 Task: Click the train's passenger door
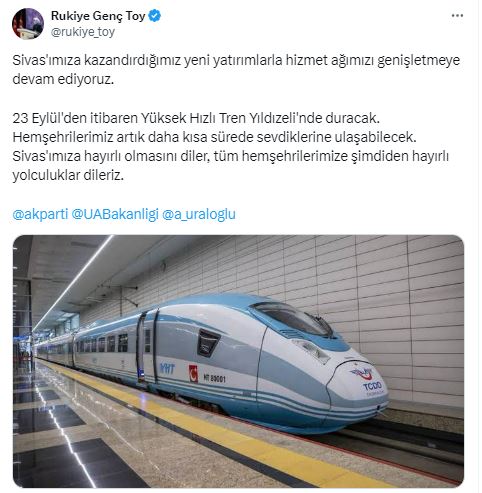(x=148, y=347)
